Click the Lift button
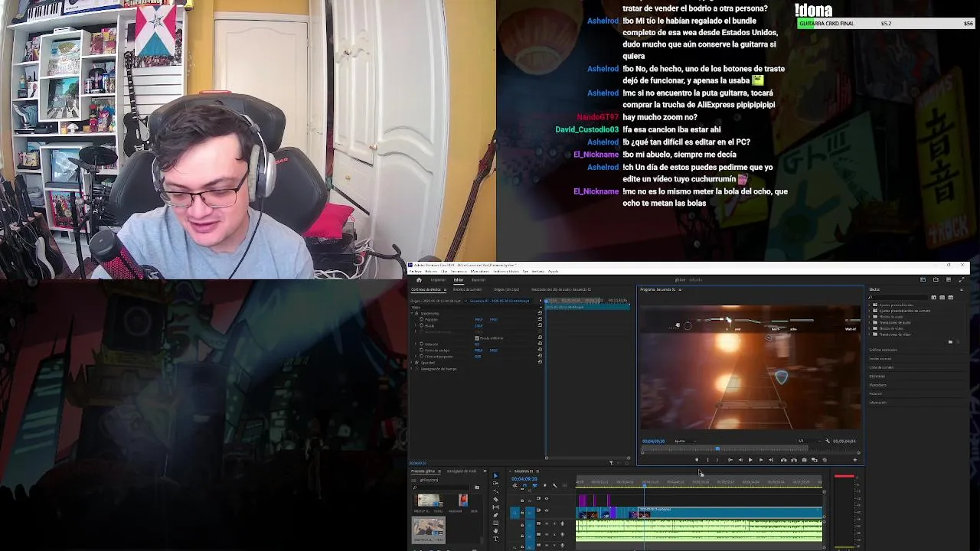 click(783, 460)
